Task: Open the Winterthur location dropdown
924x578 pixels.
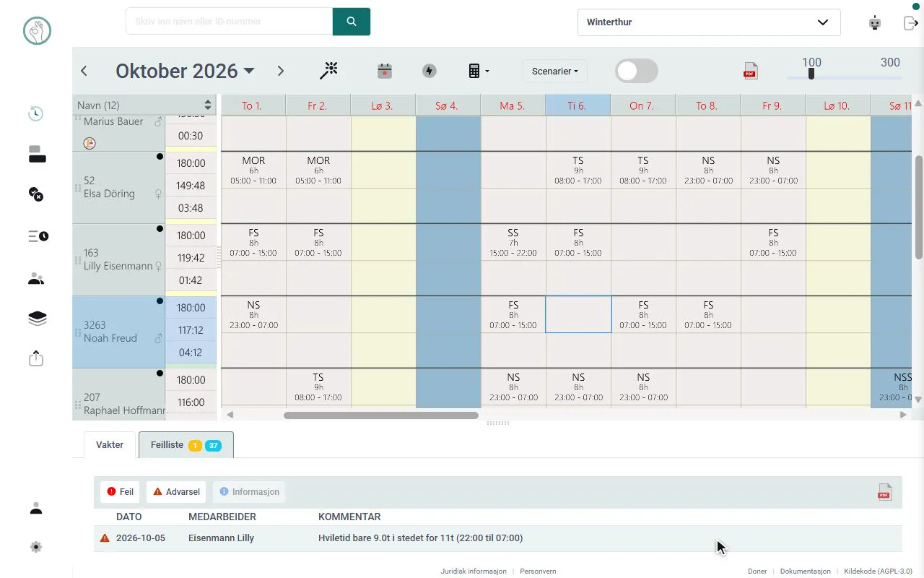Action: 709,22
